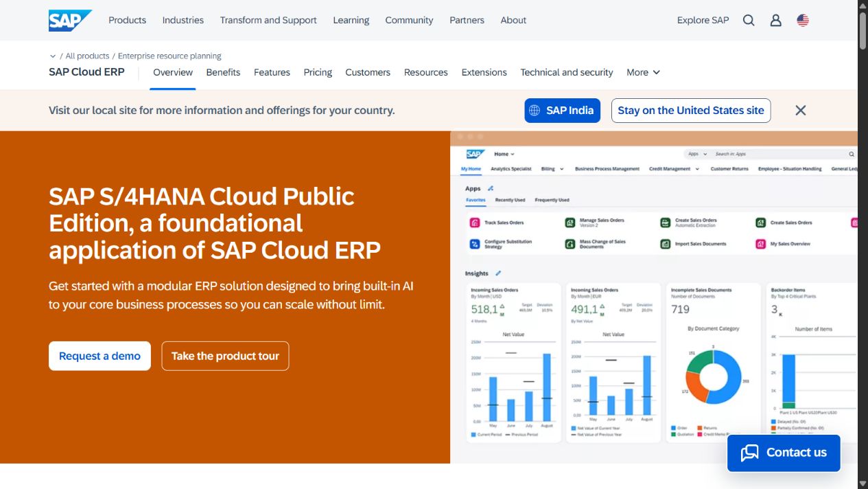Go to All products breadcrumb

87,56
